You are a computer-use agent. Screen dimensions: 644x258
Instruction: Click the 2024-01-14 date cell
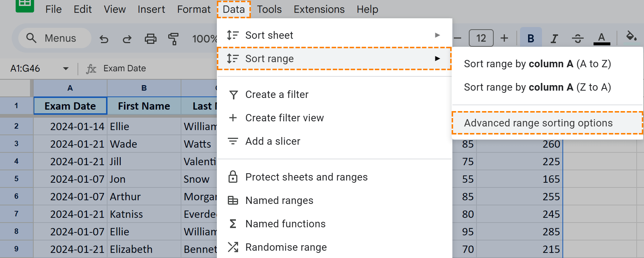[x=70, y=126]
